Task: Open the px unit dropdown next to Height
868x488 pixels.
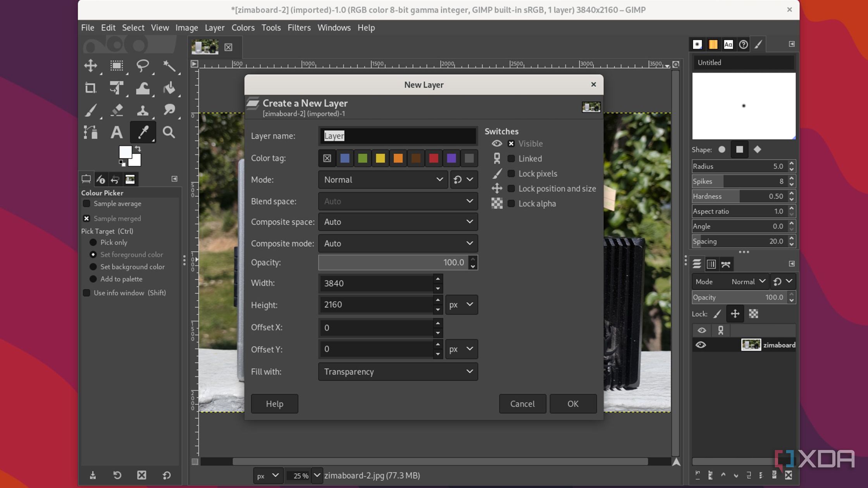Action: pos(461,305)
